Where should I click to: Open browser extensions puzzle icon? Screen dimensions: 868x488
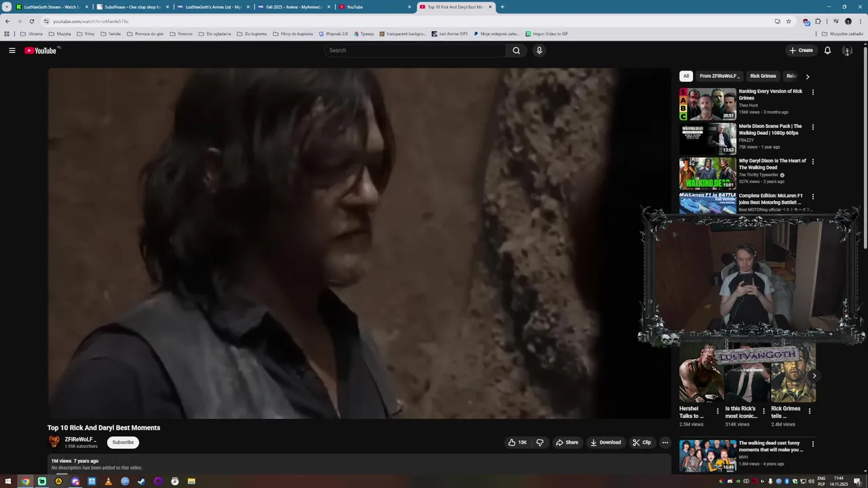click(x=818, y=21)
